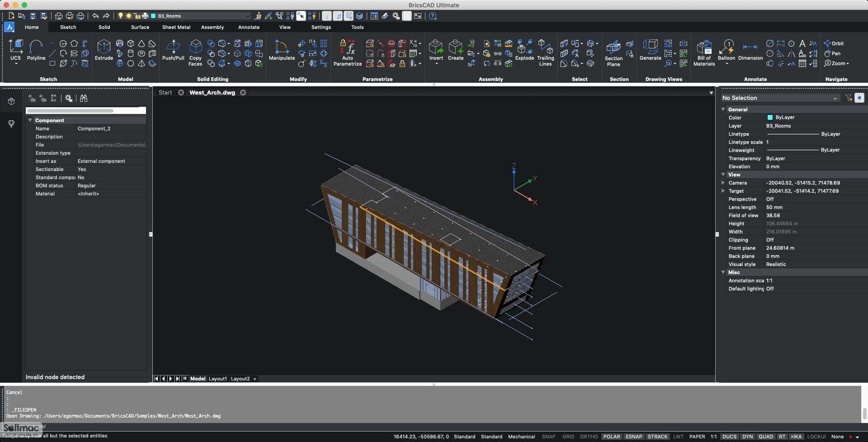Open the Annotate ribbon tab
Viewport: 868px width, 442px height.
click(x=249, y=27)
